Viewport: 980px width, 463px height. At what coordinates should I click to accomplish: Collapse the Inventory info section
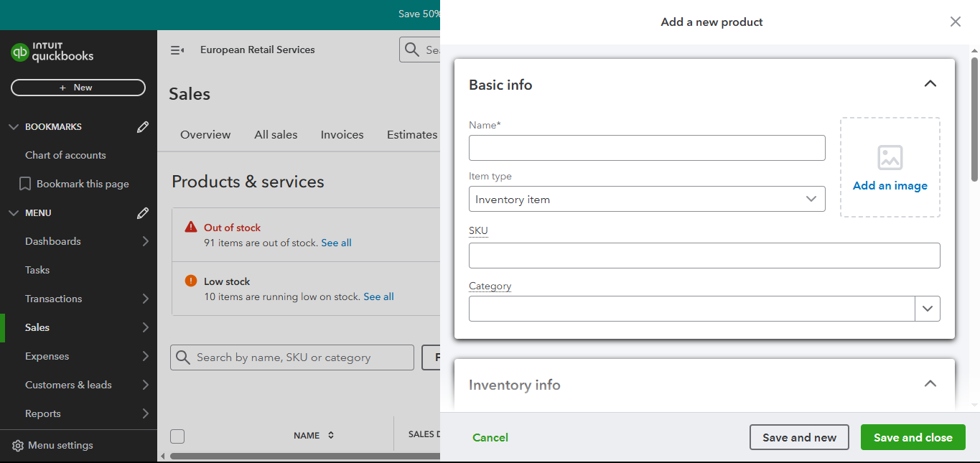pyautogui.click(x=930, y=384)
